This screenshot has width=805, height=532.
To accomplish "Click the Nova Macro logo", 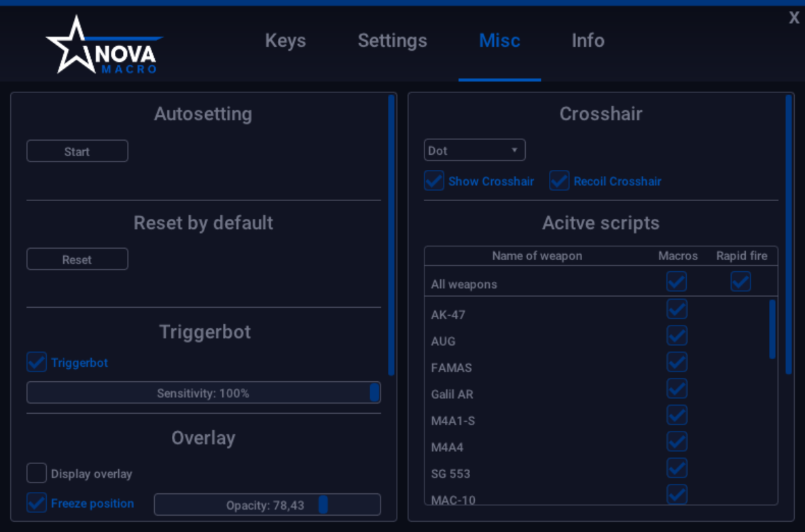I will coord(103,43).
